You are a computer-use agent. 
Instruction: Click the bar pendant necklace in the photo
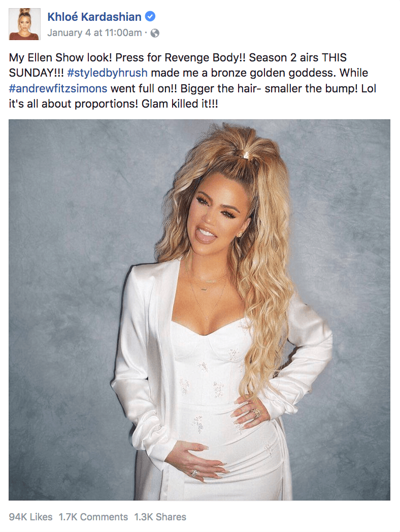click(x=205, y=289)
